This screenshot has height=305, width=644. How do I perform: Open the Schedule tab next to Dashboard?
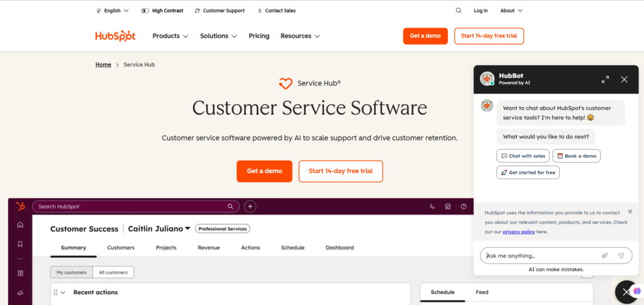(x=293, y=248)
